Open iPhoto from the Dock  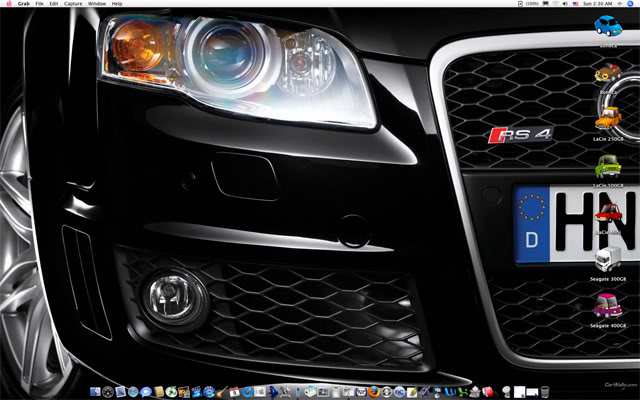tap(184, 392)
